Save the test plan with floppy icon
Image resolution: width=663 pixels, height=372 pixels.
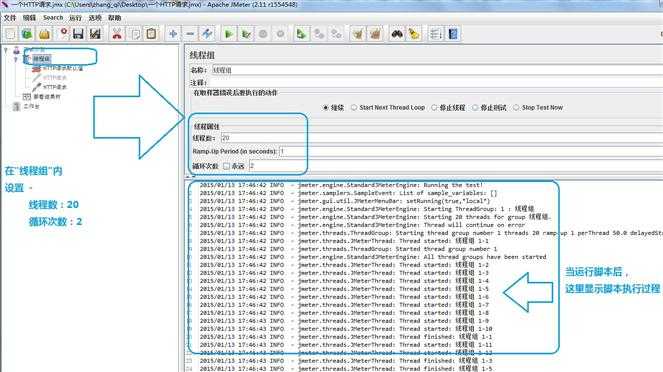pyautogui.click(x=78, y=34)
